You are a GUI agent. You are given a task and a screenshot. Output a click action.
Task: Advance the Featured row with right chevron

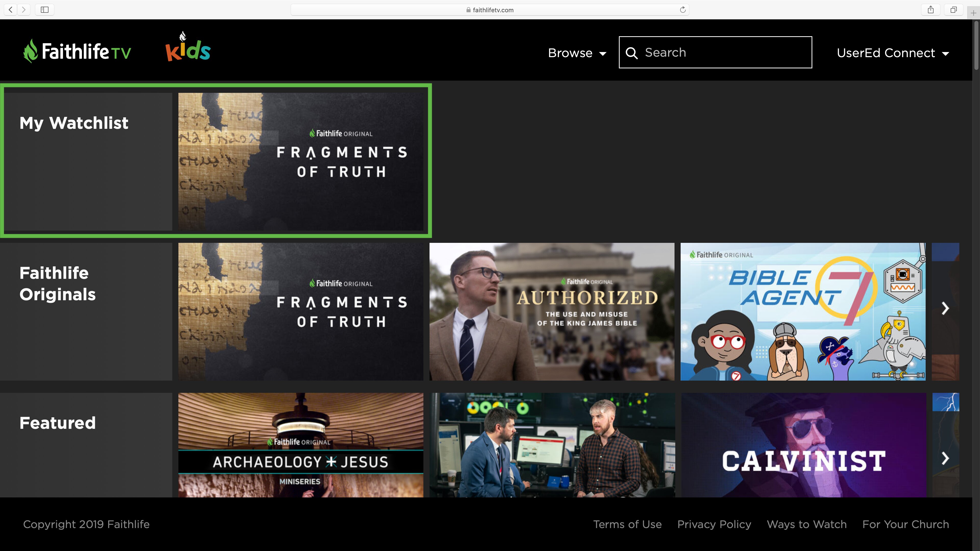(x=945, y=458)
